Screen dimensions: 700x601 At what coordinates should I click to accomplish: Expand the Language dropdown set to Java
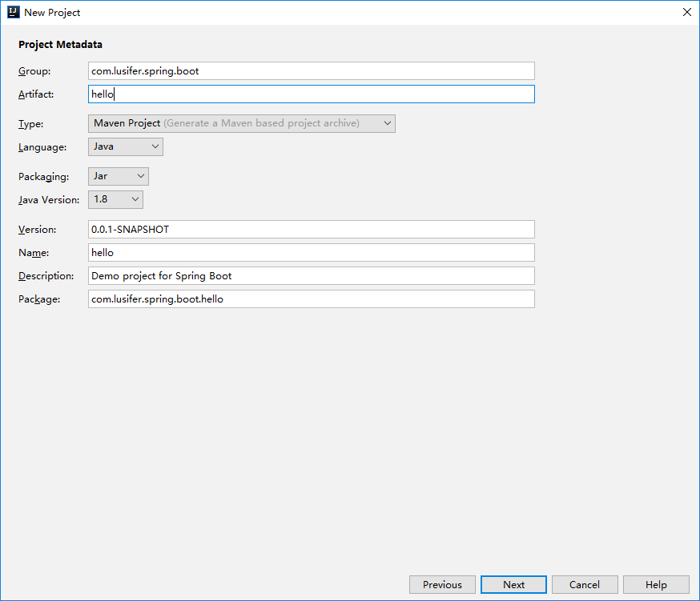(125, 147)
